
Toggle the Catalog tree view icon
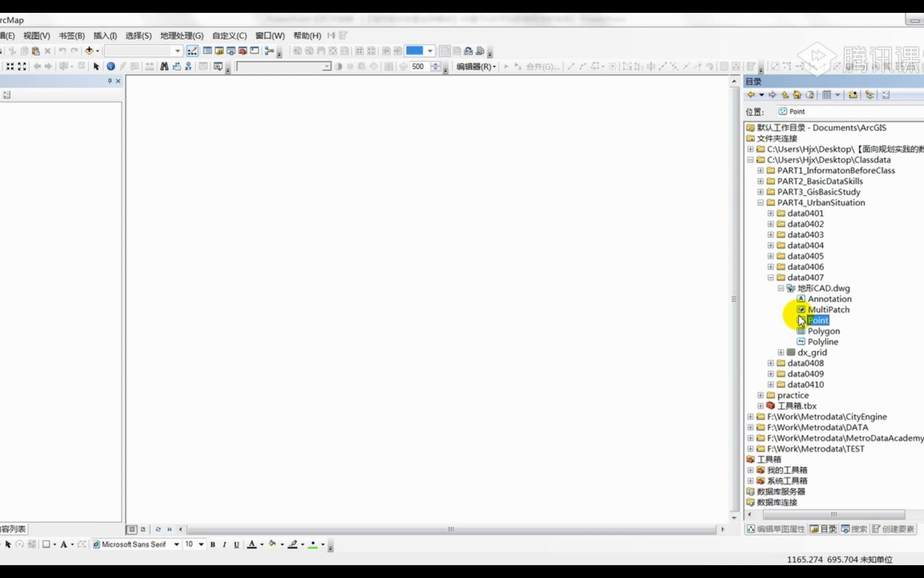[x=870, y=95]
